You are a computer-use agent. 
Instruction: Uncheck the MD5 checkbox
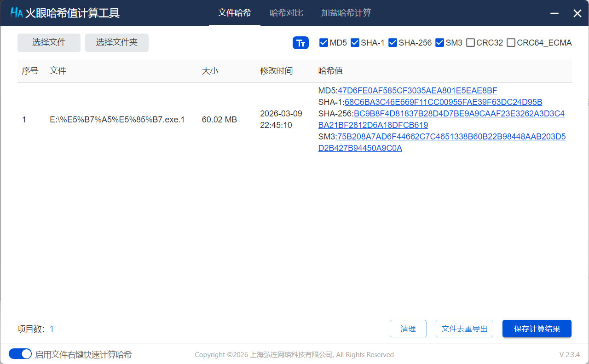pyautogui.click(x=323, y=43)
